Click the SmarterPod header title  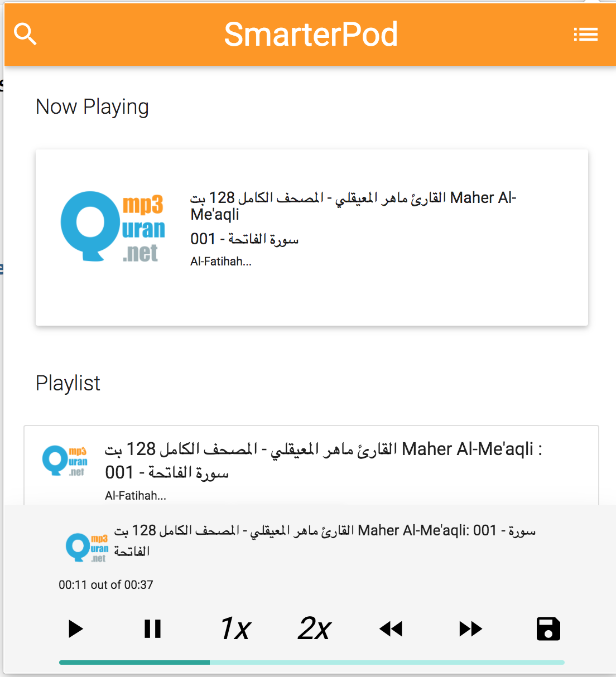[311, 34]
